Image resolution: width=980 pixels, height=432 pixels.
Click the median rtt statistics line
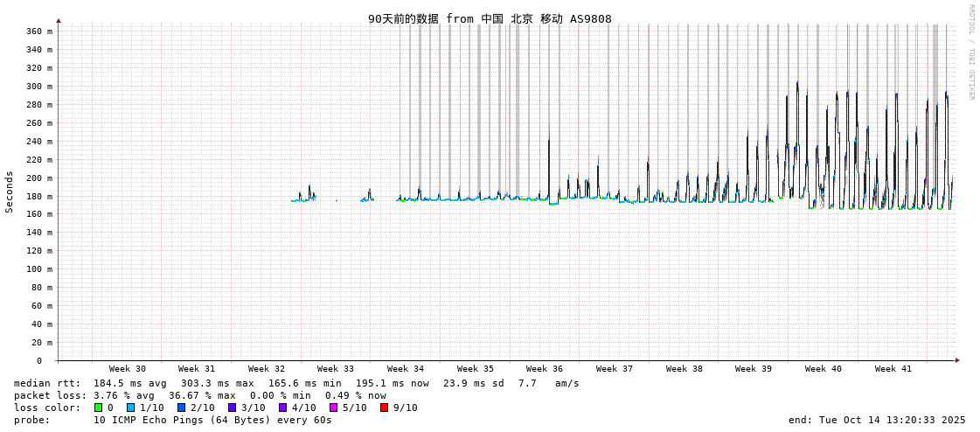[x=296, y=383]
